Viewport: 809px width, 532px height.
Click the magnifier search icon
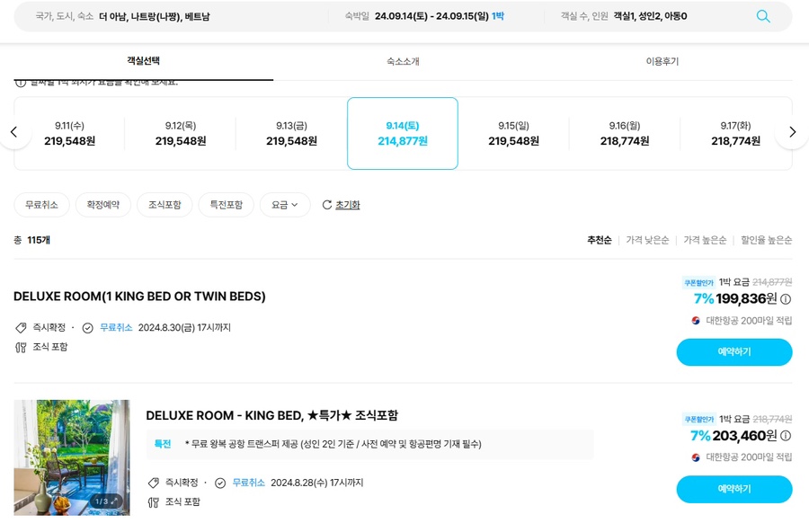tap(763, 16)
